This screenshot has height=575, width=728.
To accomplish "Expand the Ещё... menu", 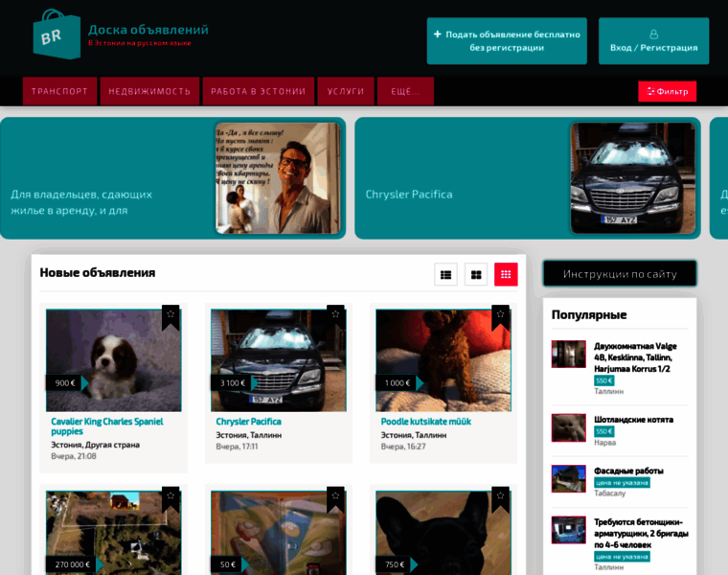I will pyautogui.click(x=405, y=91).
